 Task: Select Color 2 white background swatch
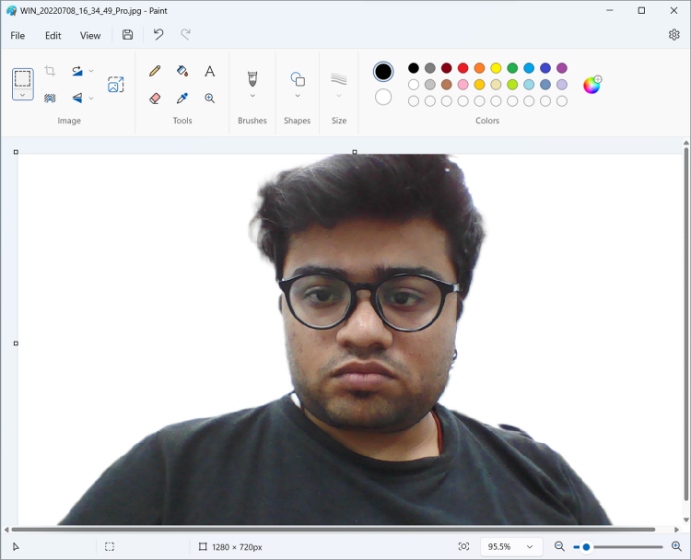pos(383,97)
